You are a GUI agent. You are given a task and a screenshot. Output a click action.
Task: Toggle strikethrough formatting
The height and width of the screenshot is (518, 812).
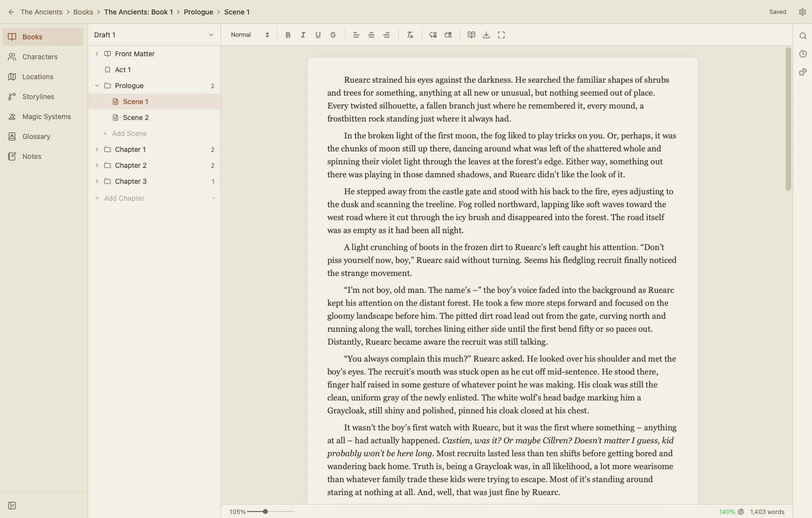click(x=333, y=35)
